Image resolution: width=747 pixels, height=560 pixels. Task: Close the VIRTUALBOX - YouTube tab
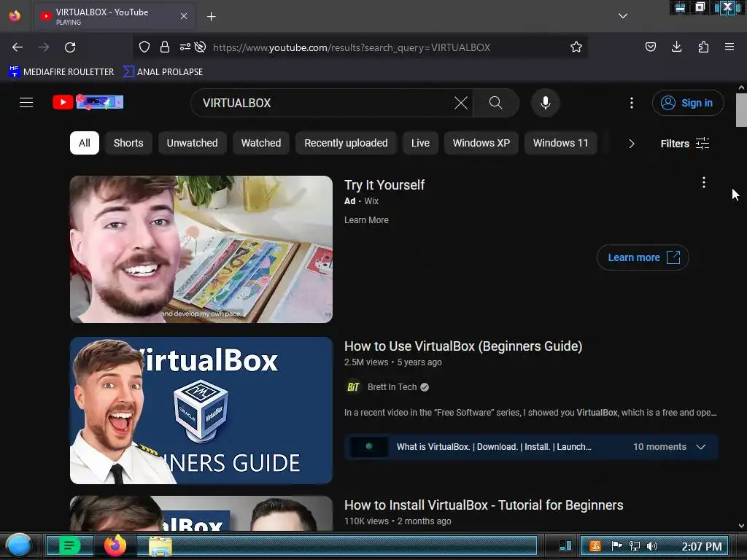coord(184,16)
